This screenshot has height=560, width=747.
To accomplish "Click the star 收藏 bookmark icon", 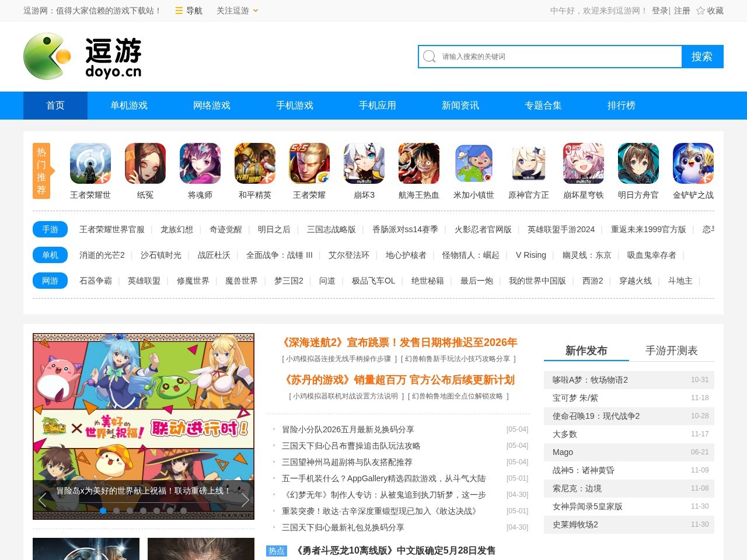I will point(700,10).
